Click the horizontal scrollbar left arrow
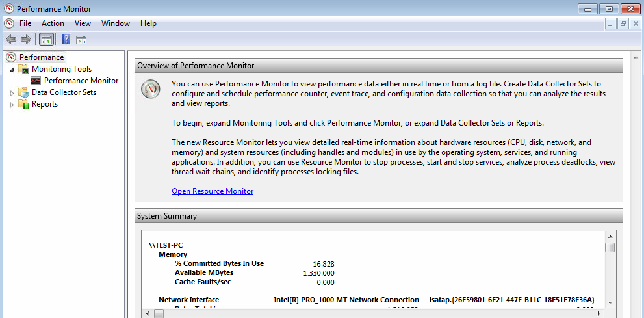The image size is (644, 318). pos(148,313)
